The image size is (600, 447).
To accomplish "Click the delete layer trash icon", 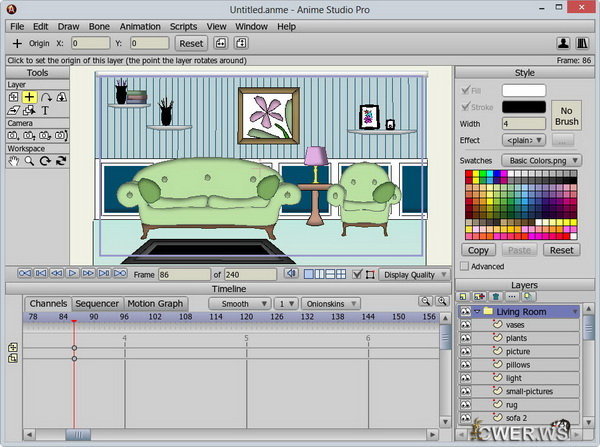I will point(495,297).
